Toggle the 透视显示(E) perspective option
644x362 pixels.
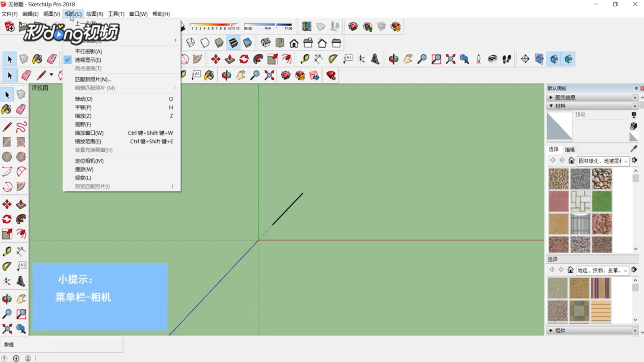pyautogui.click(x=88, y=60)
